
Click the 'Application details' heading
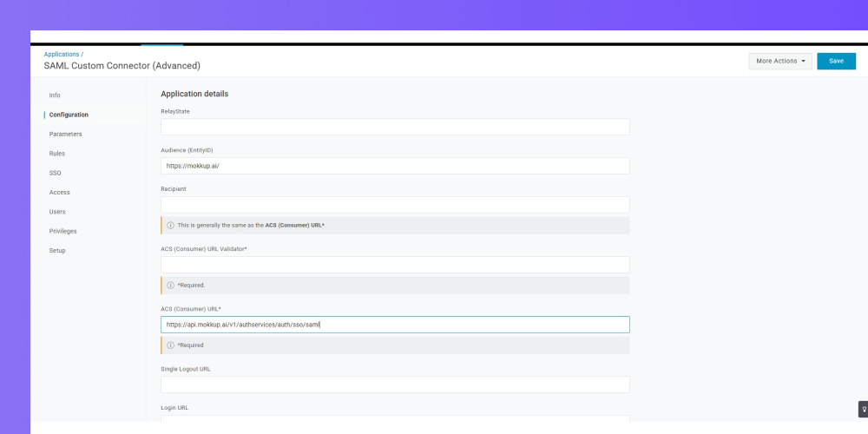point(194,94)
